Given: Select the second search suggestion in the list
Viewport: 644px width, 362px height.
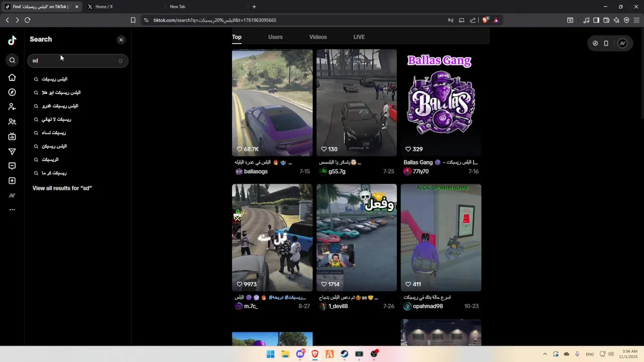Looking at the screenshot, I should coord(78,93).
